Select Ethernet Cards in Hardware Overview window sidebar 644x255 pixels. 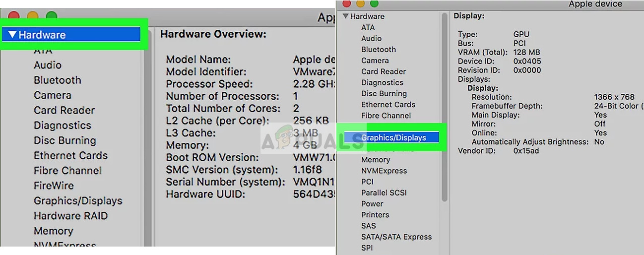pos(71,155)
